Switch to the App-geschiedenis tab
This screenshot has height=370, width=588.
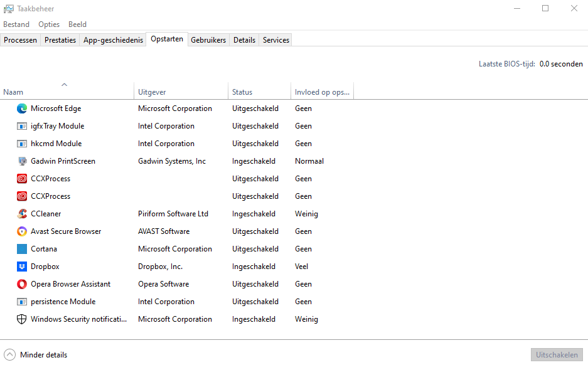point(113,40)
